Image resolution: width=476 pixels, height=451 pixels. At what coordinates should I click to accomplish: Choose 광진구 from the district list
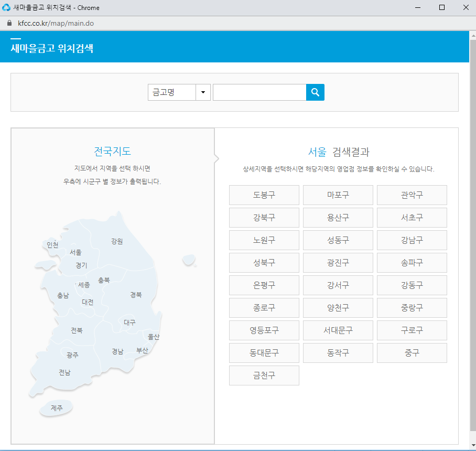pos(338,263)
